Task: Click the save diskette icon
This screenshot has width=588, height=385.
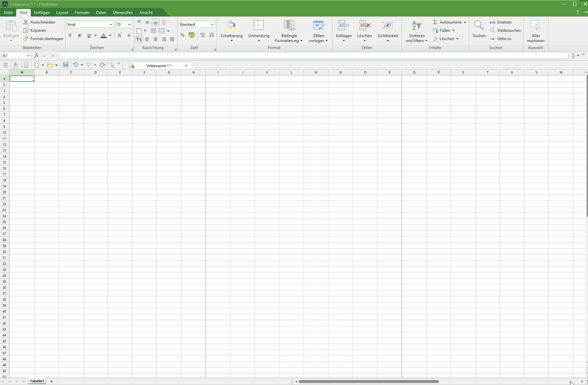Action: (x=66, y=65)
